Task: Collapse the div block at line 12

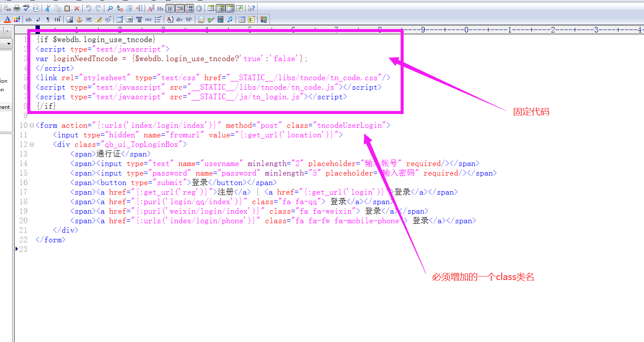Action: [32, 145]
